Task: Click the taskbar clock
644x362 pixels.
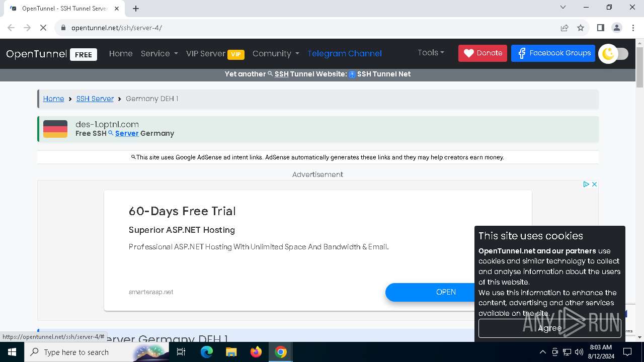Action: (x=600, y=352)
